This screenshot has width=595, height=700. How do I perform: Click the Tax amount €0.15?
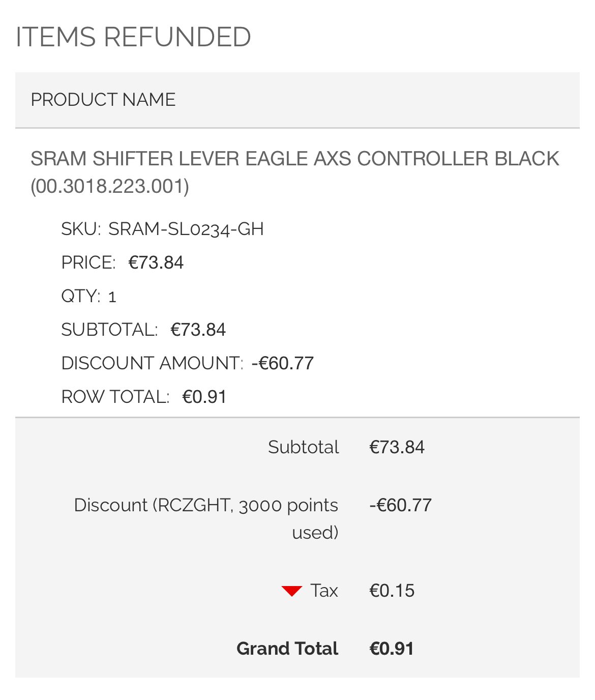(x=392, y=591)
